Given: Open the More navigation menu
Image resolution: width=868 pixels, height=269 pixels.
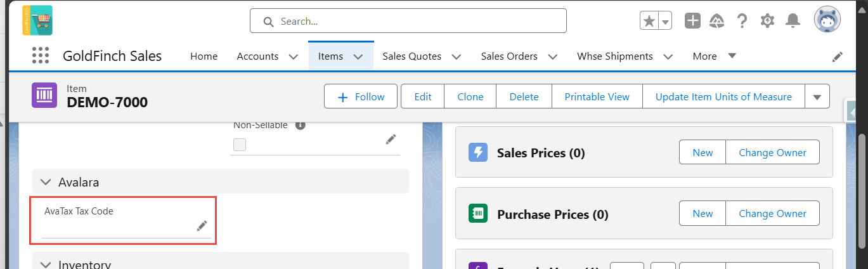Looking at the screenshot, I should click(715, 56).
